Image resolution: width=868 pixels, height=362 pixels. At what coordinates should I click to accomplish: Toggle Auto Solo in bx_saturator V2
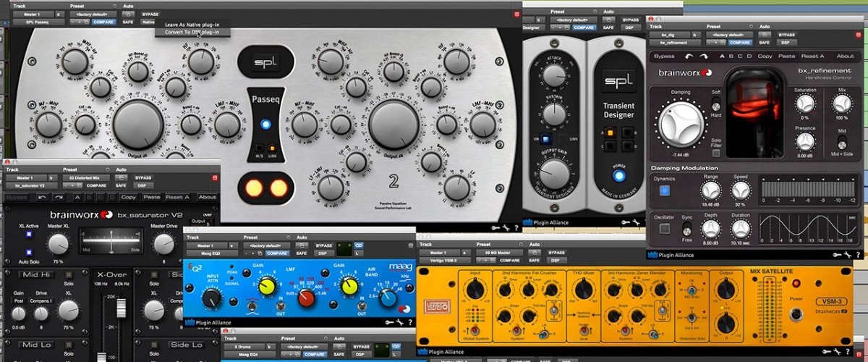[29, 253]
